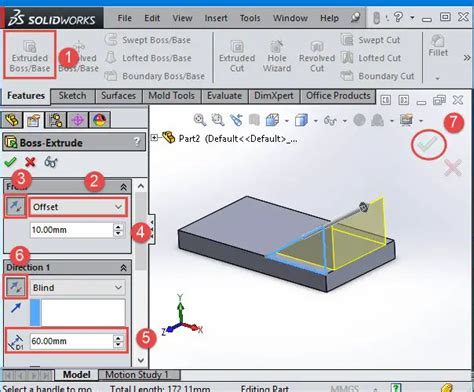Viewport: 474px width, 392px height.
Task: Select the Boundary Boss/Base tool
Action: click(155, 76)
